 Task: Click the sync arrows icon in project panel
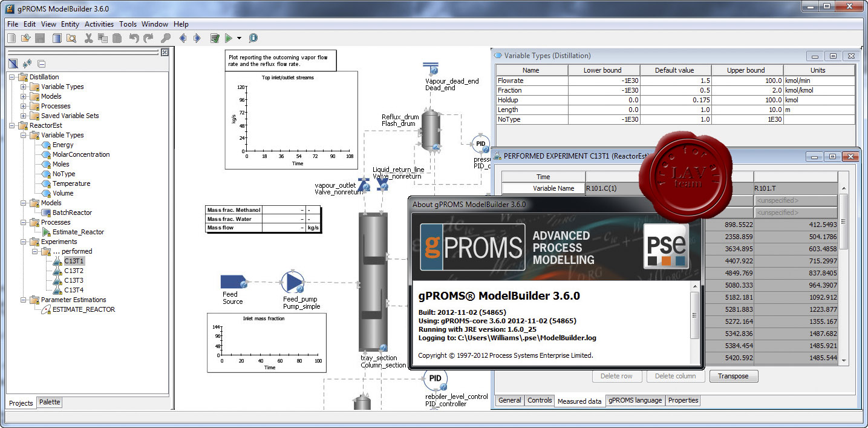pyautogui.click(x=27, y=64)
